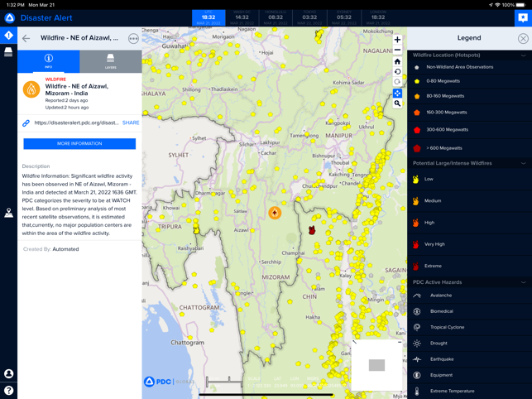Click the link chain icon

click(x=26, y=123)
